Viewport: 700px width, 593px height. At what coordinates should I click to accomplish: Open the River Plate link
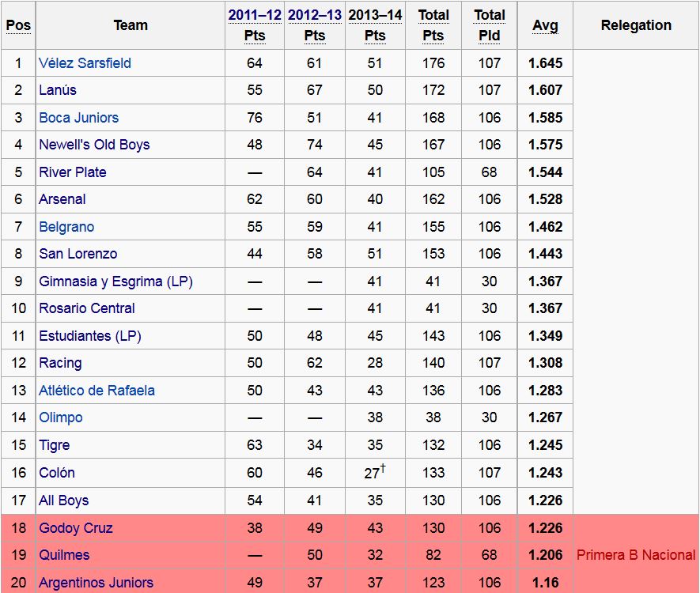pos(73,172)
